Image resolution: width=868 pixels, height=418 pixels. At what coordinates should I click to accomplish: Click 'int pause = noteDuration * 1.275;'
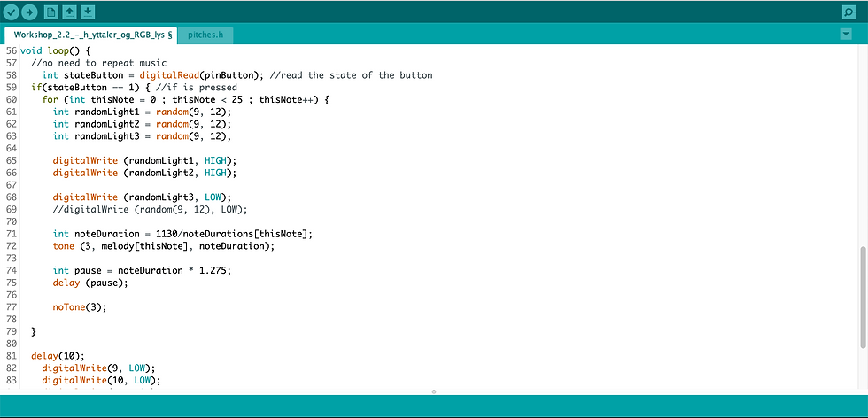142,270
